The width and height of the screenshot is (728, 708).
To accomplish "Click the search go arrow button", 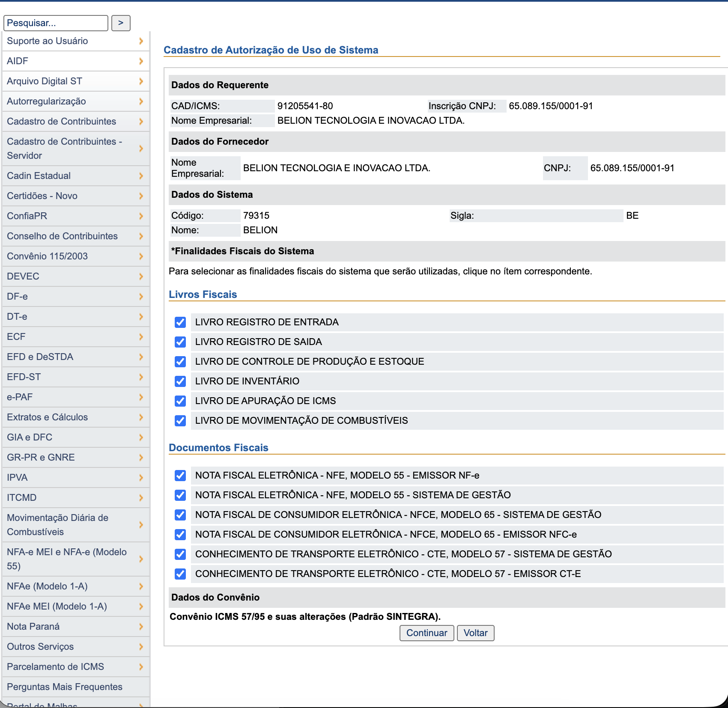I will pyautogui.click(x=121, y=23).
